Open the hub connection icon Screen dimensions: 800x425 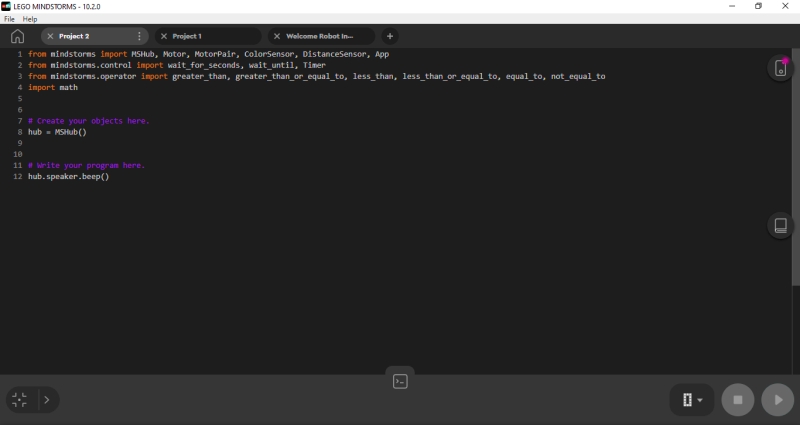tap(780, 68)
